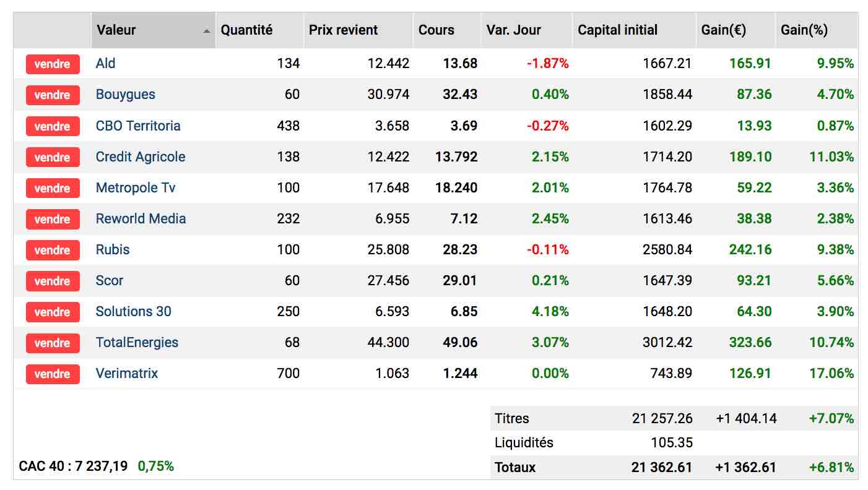
Task: Open the Reworld Media link
Action: [x=141, y=218]
